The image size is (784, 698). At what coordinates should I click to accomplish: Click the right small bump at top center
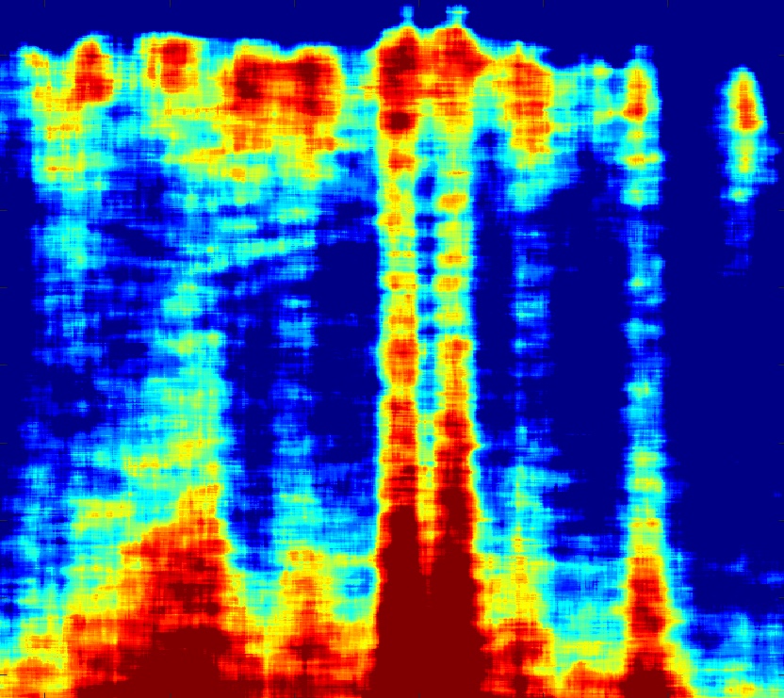pyautogui.click(x=457, y=12)
